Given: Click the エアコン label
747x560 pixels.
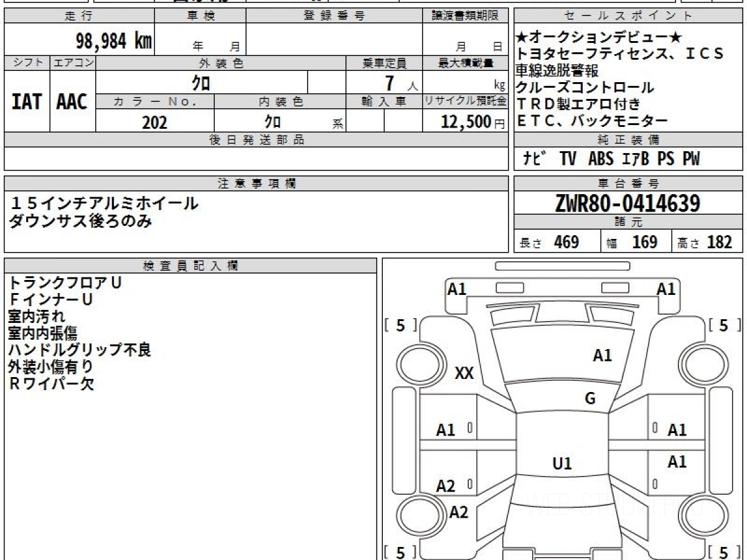Looking at the screenshot, I should (x=73, y=63).
